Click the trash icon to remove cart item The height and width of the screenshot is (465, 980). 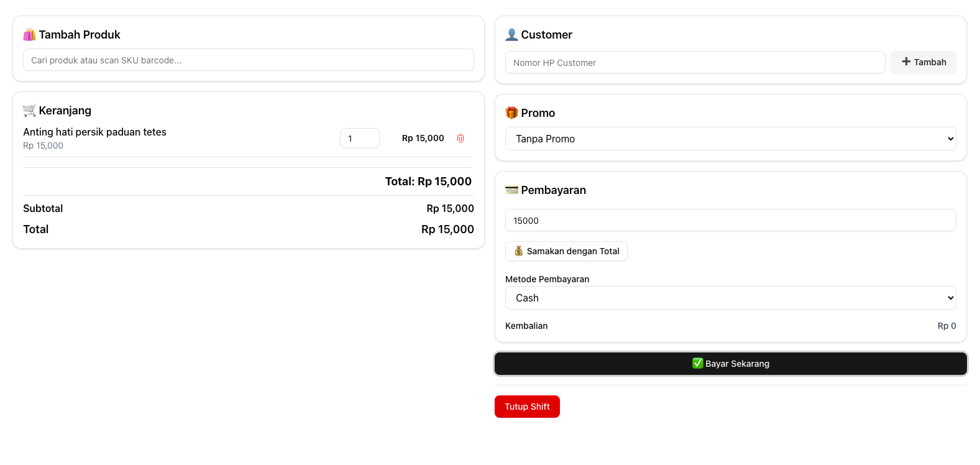(460, 138)
